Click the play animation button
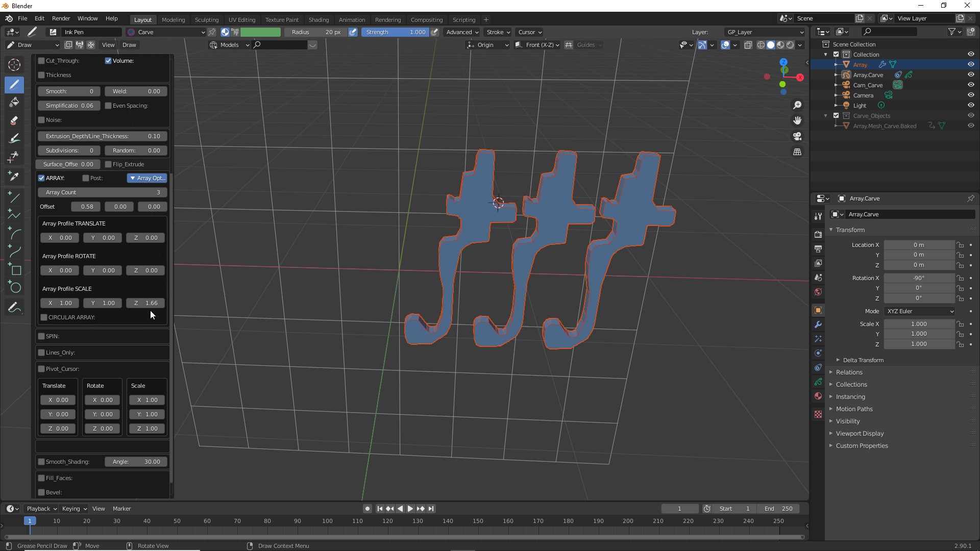This screenshot has width=980, height=551. (410, 509)
